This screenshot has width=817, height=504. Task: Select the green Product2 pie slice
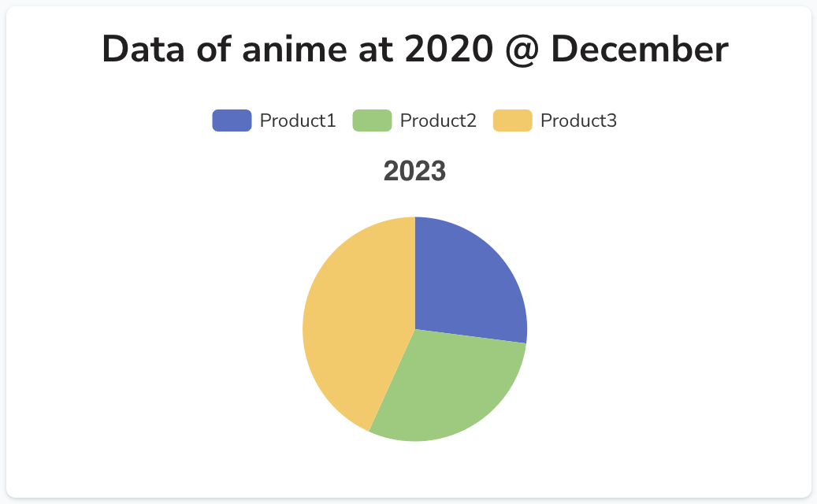point(445,386)
